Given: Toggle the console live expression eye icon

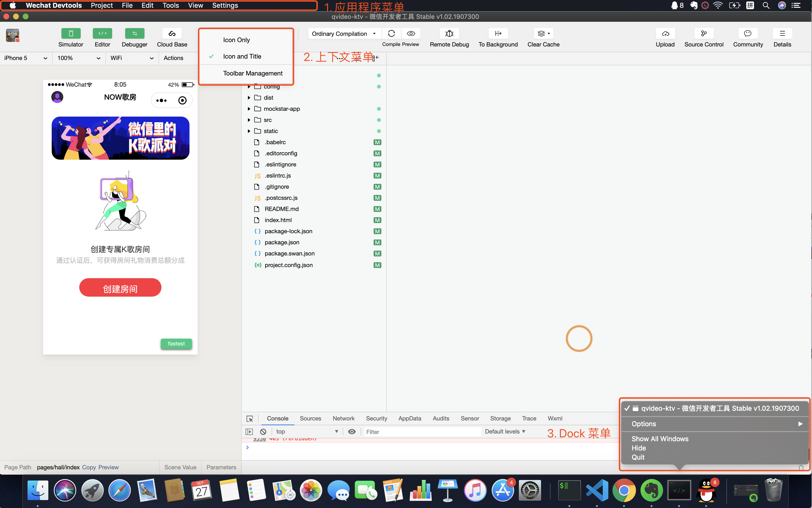Looking at the screenshot, I should (352, 432).
